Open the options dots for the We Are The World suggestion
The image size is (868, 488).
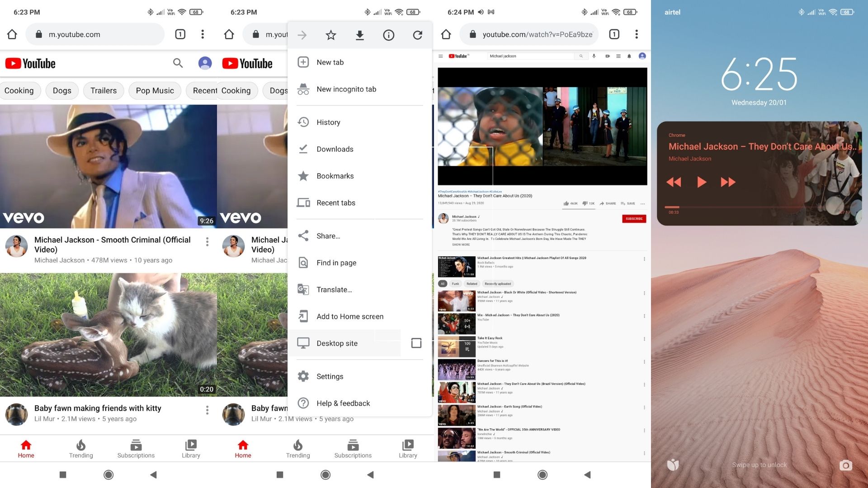[644, 431]
